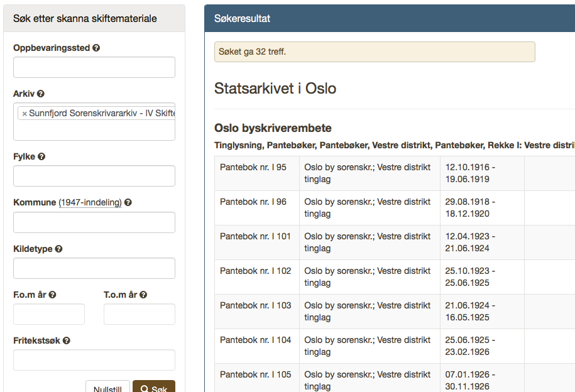Select Pantebok nr. I 95 cell
The width and height of the screenshot is (575, 392).
click(257, 173)
